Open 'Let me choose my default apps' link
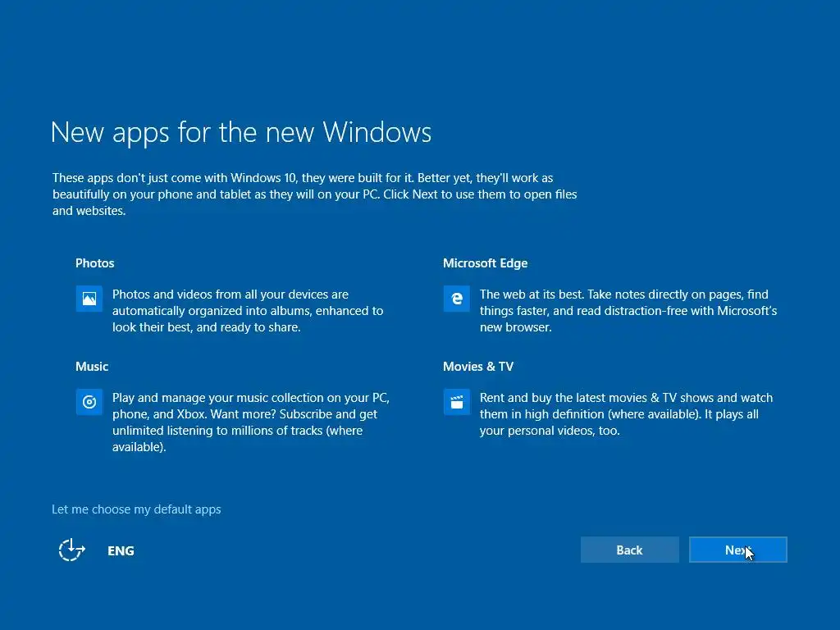This screenshot has height=630, width=840. tap(136, 509)
